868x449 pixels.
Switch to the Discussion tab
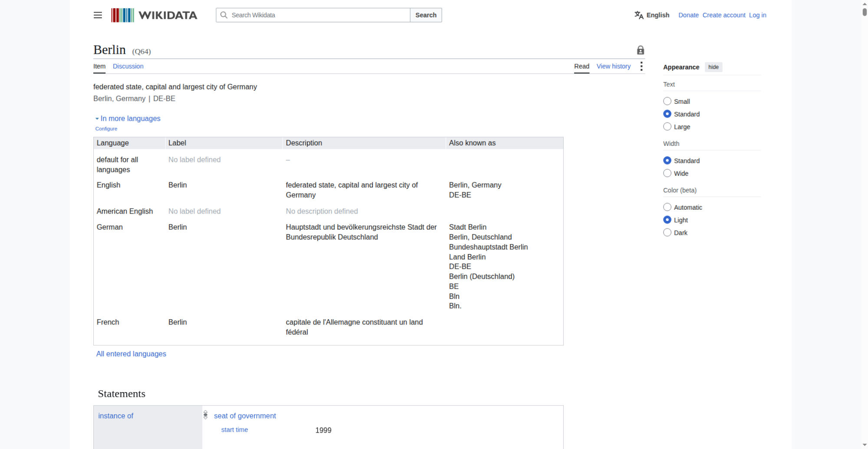pyautogui.click(x=128, y=66)
